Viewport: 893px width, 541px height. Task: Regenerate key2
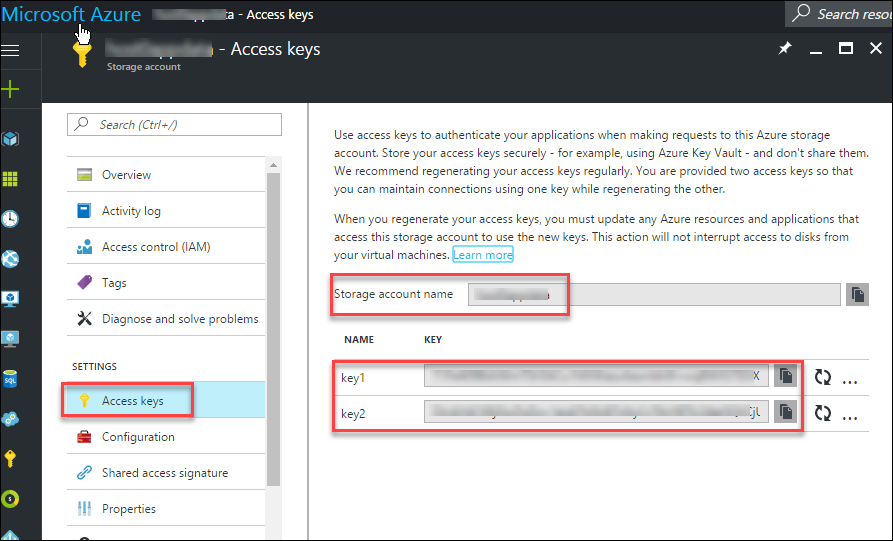[x=822, y=413]
